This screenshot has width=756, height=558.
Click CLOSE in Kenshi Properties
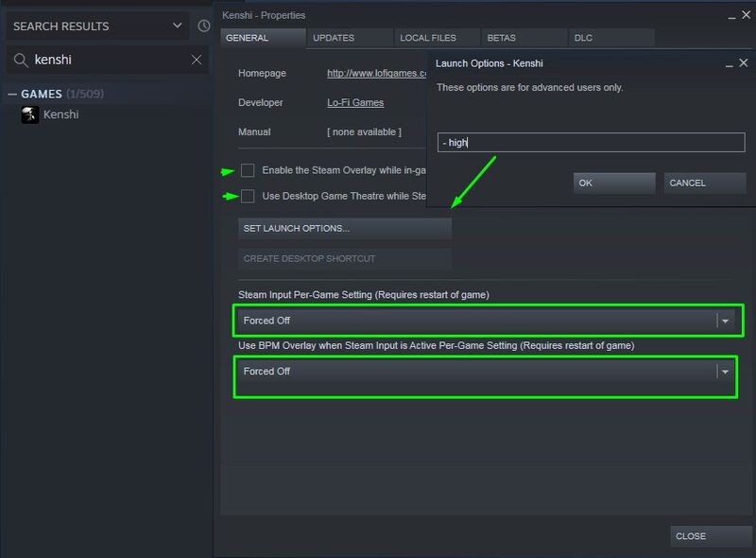pyautogui.click(x=711, y=536)
